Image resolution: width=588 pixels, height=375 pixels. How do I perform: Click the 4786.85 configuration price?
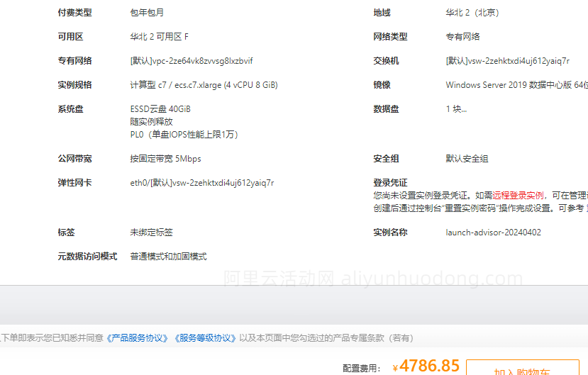pos(429,366)
